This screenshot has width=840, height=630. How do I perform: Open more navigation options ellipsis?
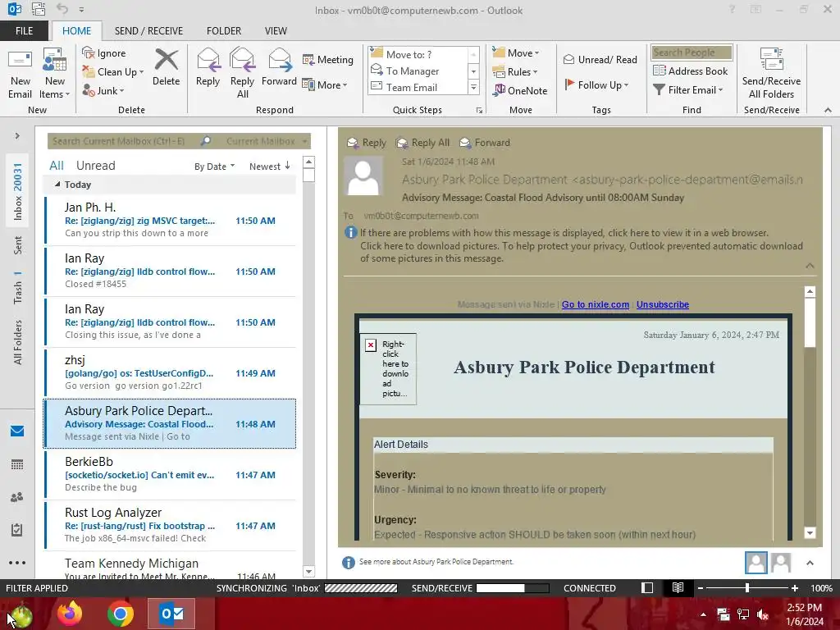click(x=17, y=563)
